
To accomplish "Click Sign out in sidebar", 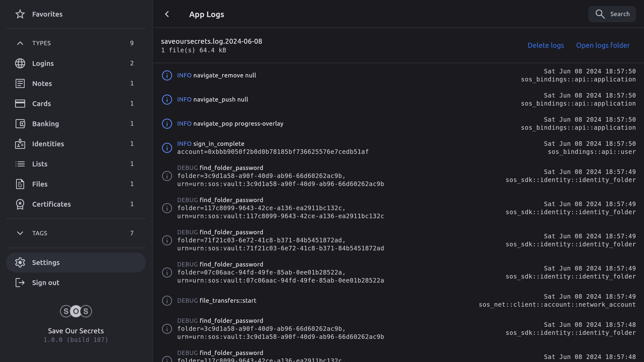I will (45, 283).
